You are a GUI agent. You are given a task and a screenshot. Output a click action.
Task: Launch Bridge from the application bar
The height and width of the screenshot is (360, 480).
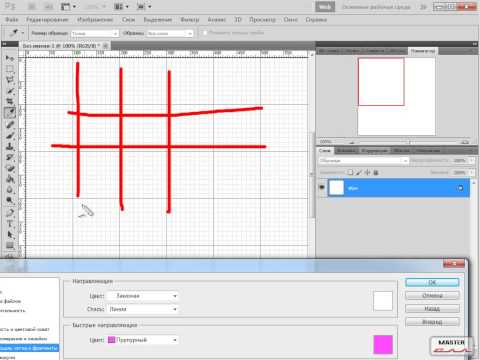pyautogui.click(x=32, y=6)
